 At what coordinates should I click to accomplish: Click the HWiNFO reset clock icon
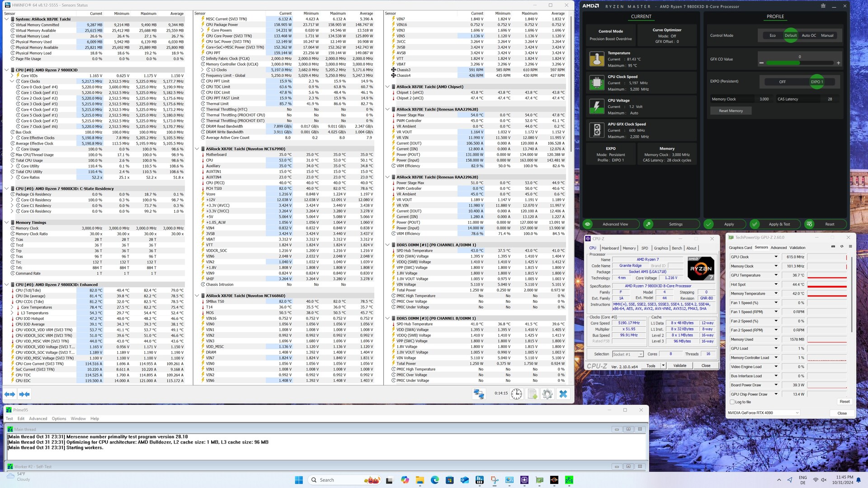pyautogui.click(x=516, y=394)
